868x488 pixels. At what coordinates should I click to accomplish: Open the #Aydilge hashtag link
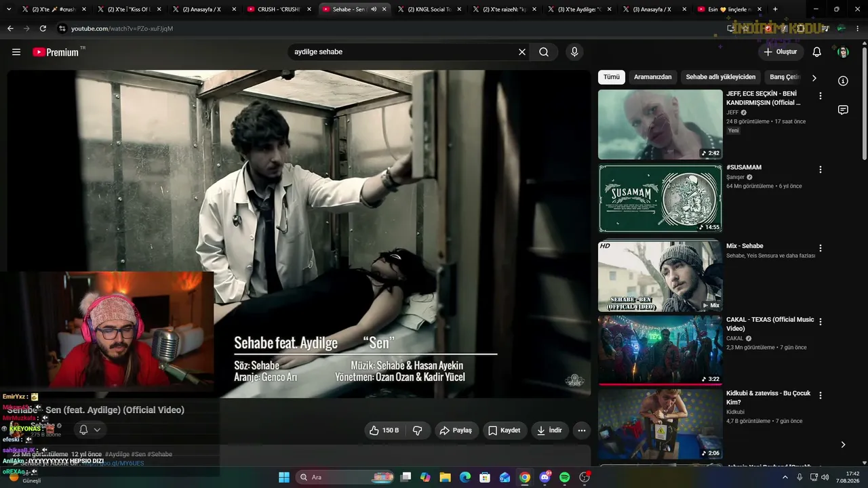click(x=117, y=454)
